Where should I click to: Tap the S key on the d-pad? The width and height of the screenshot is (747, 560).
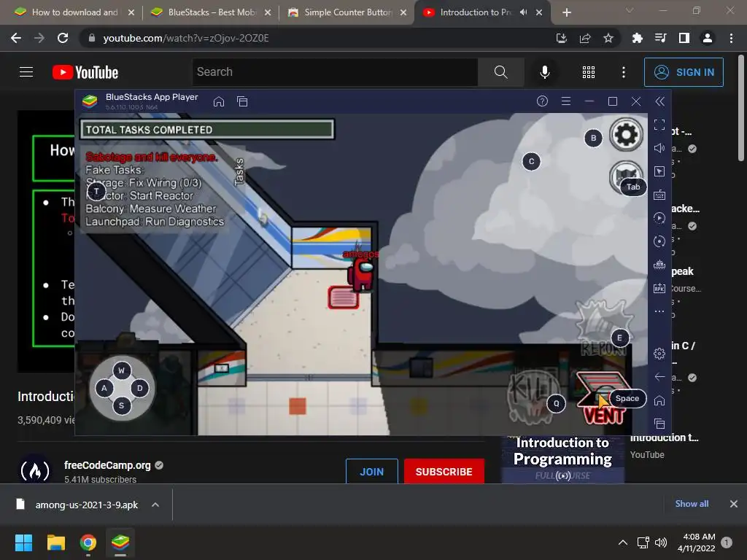[122, 405]
